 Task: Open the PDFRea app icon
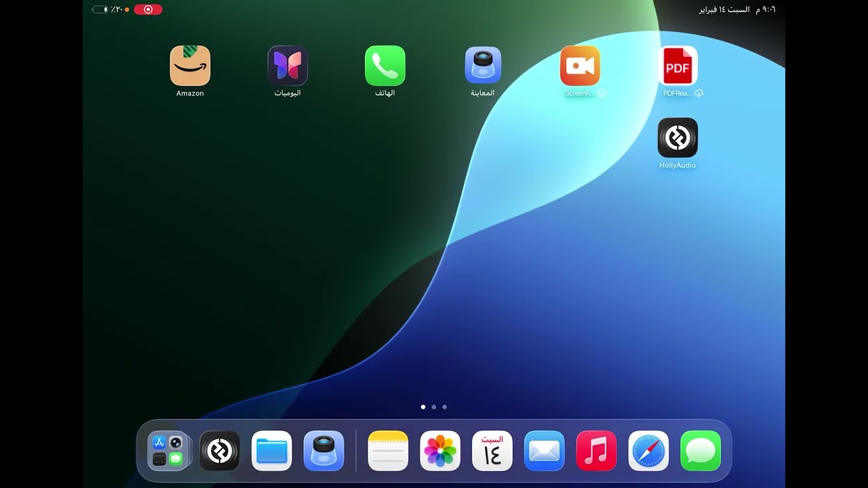click(678, 66)
